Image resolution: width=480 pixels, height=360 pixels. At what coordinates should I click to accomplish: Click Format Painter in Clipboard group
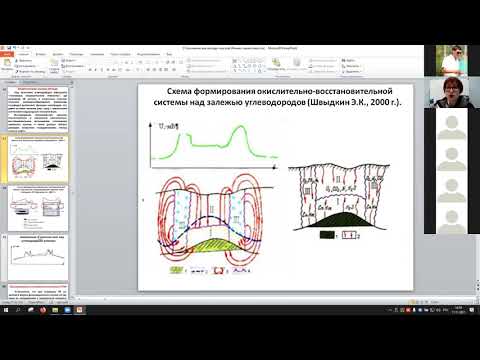tap(30, 71)
